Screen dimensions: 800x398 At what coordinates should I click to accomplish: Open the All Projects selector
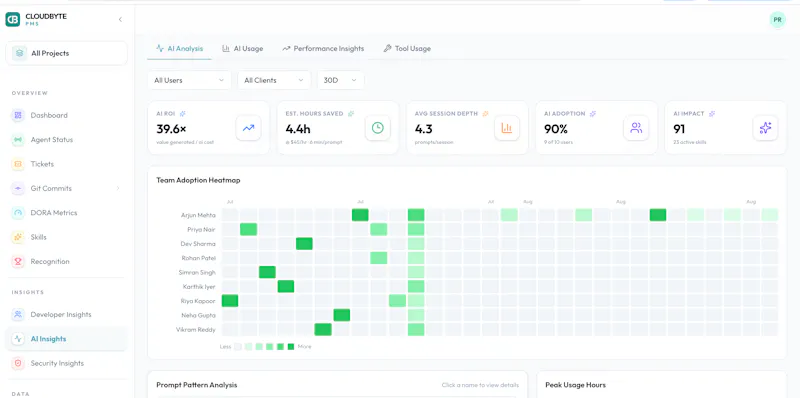click(66, 53)
